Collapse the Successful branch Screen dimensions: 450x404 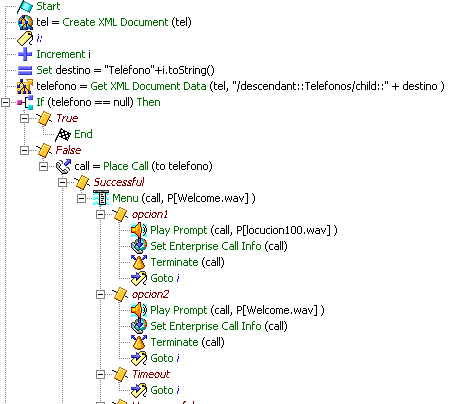tap(63, 183)
